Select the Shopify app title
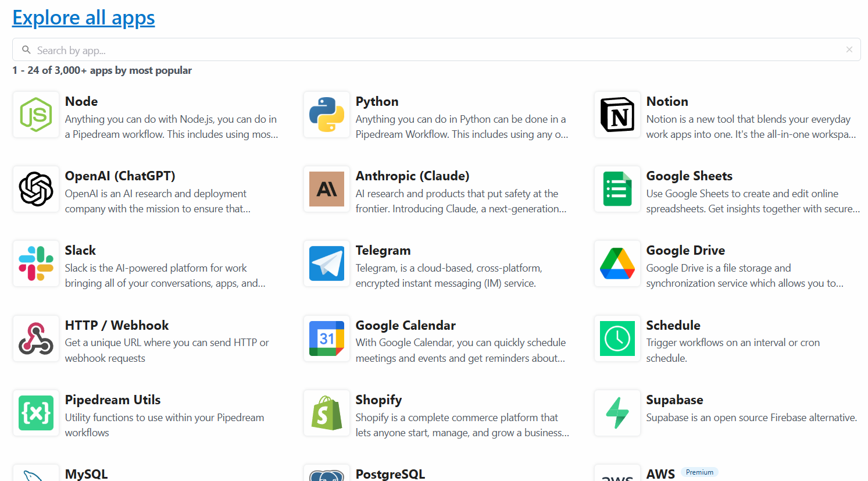This screenshot has height=481, width=868. pyautogui.click(x=378, y=400)
